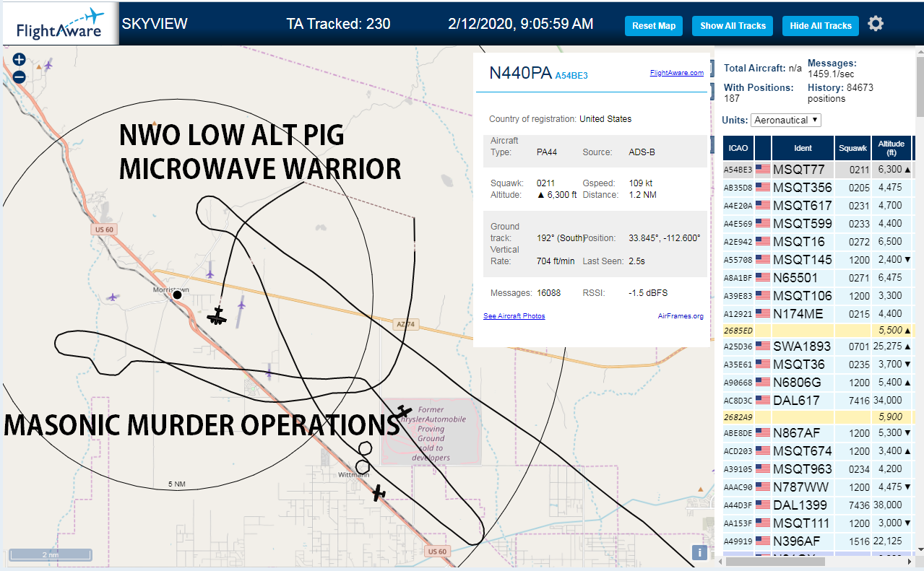Click the US flag in N787WW row
924x571 pixels.
(x=763, y=487)
